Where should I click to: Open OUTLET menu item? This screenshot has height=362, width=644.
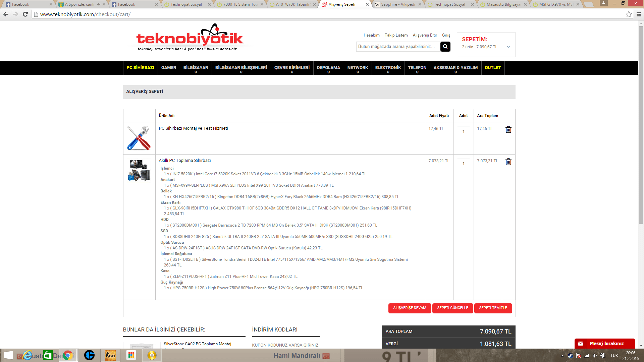(x=493, y=68)
